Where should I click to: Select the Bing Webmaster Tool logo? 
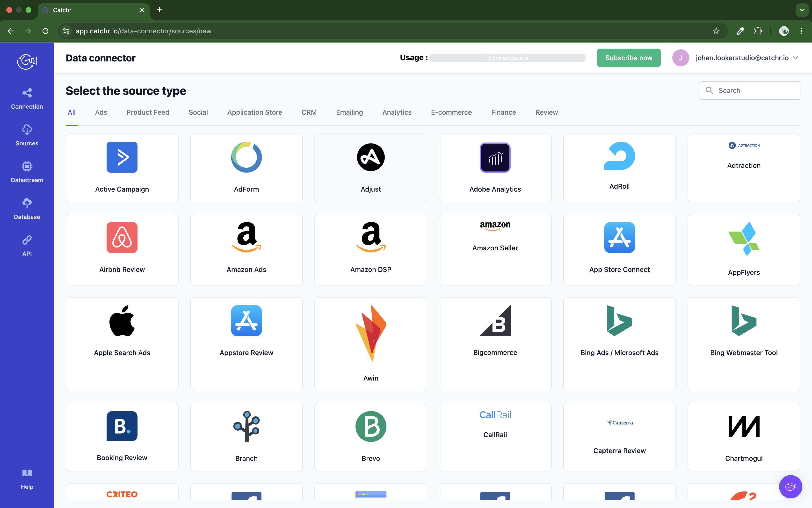744,321
